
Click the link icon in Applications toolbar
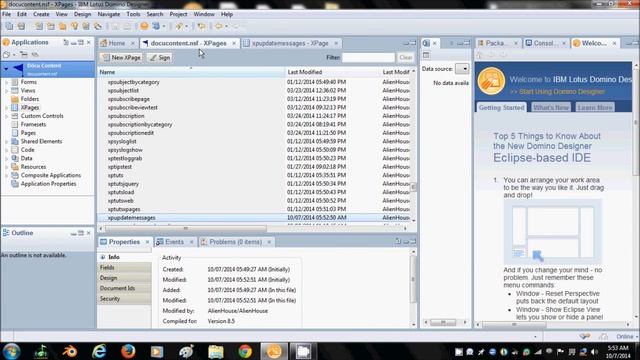pyautogui.click(x=35, y=54)
